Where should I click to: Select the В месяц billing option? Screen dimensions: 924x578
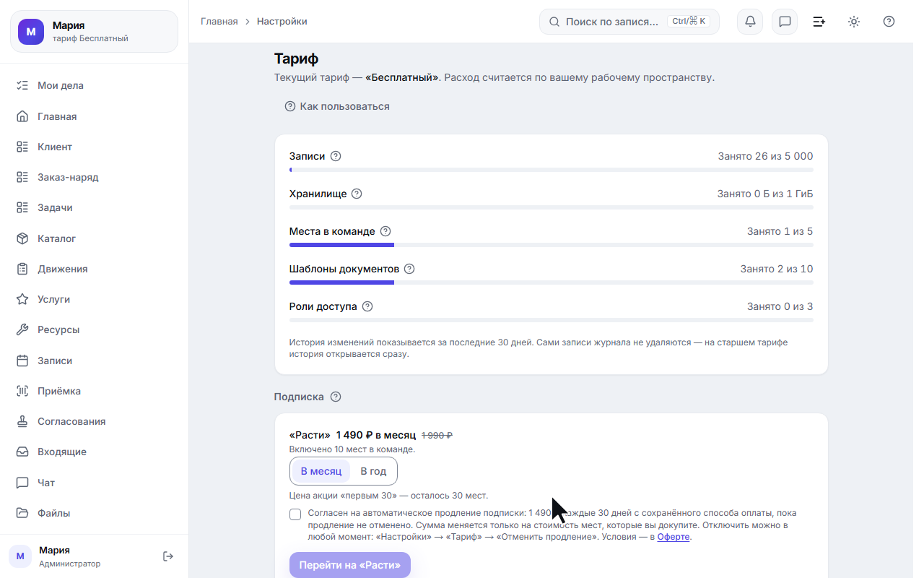coord(321,471)
